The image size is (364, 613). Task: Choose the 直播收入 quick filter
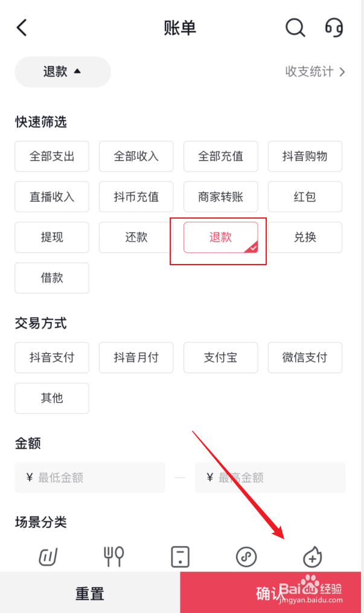[x=52, y=197]
